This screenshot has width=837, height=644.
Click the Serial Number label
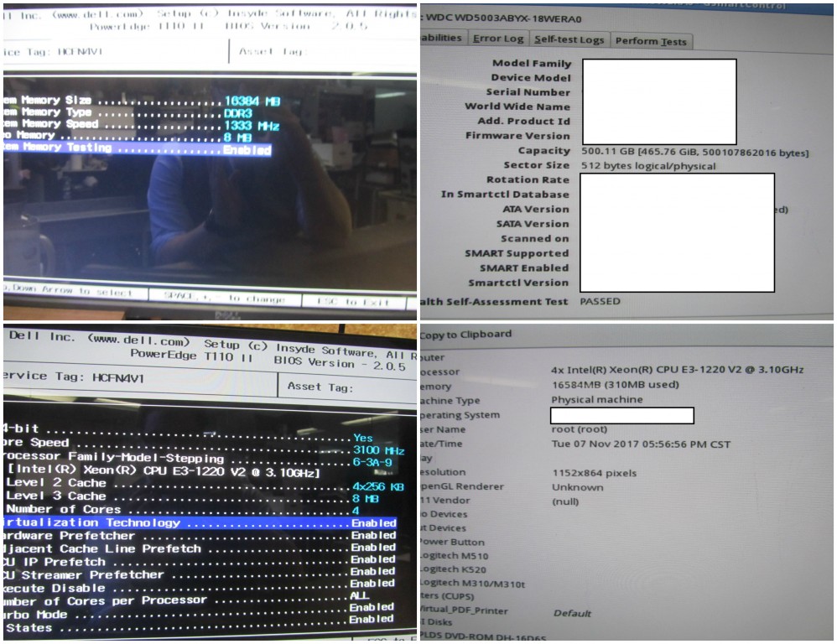(x=528, y=92)
